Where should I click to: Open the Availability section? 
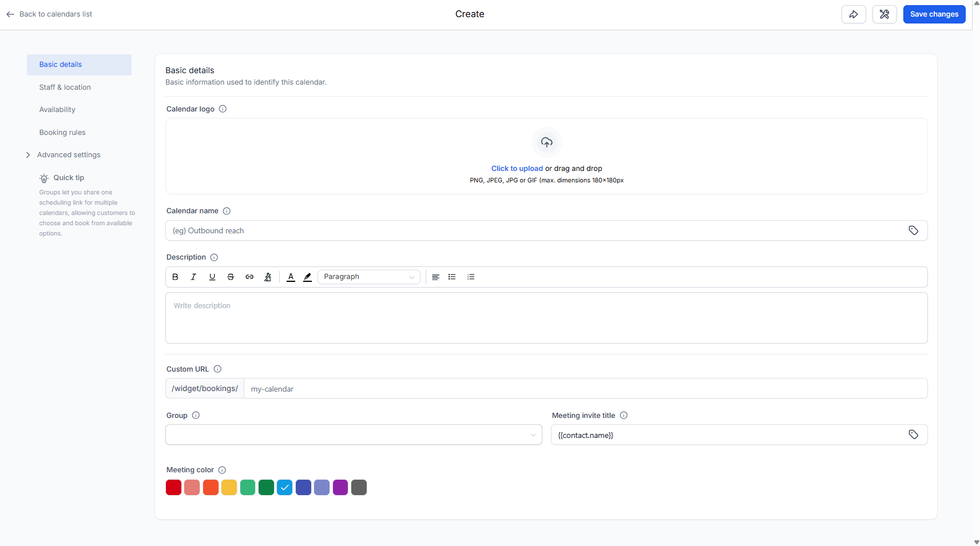57,110
